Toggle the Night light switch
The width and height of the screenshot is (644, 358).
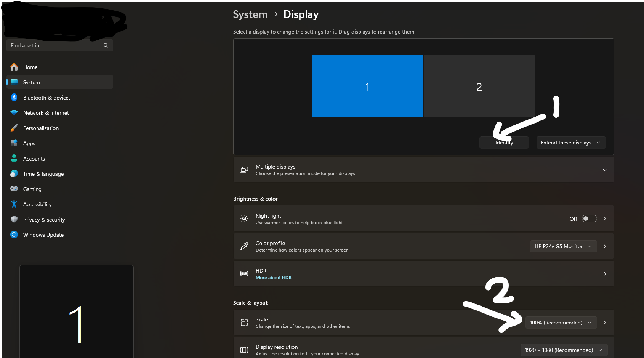pyautogui.click(x=589, y=218)
